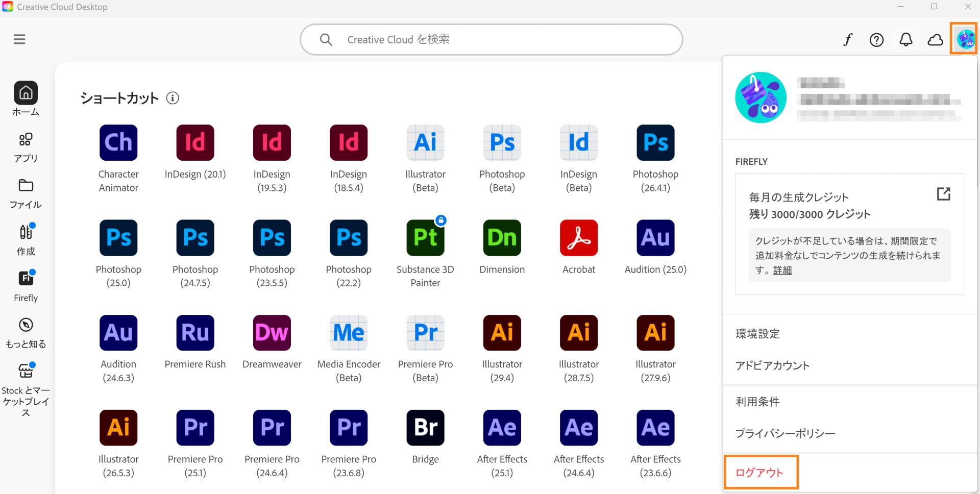Click the Creative Cloud を検索 search field
980x494 pixels.
point(492,39)
